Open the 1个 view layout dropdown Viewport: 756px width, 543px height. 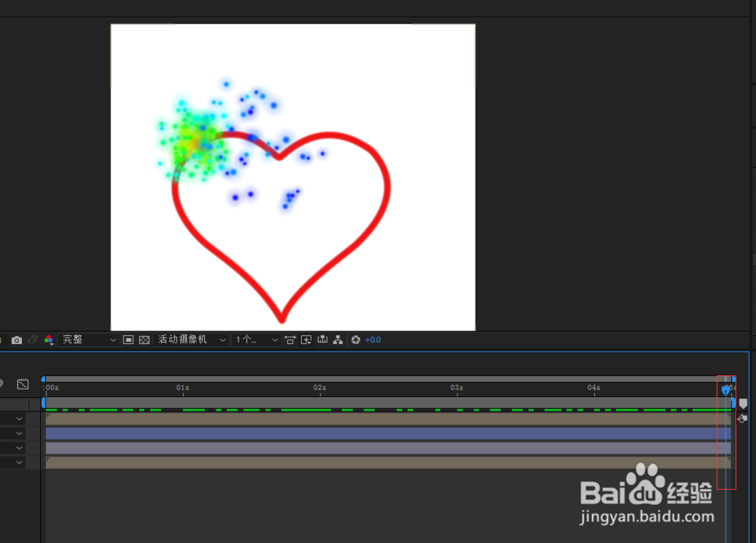[256, 340]
